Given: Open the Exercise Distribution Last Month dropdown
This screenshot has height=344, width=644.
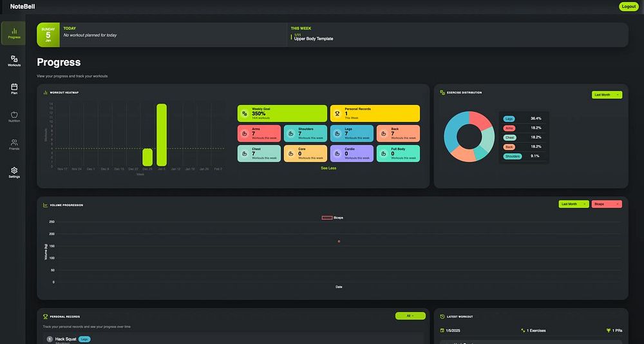Looking at the screenshot, I should click(607, 95).
